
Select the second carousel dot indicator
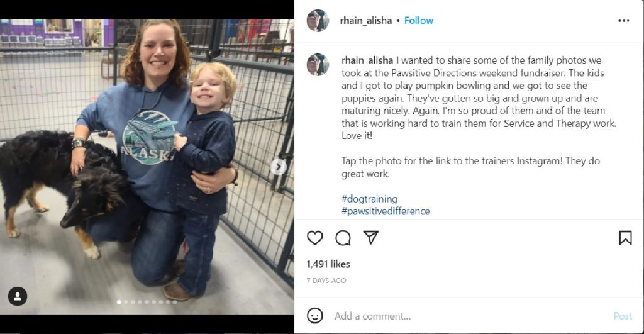126,302
